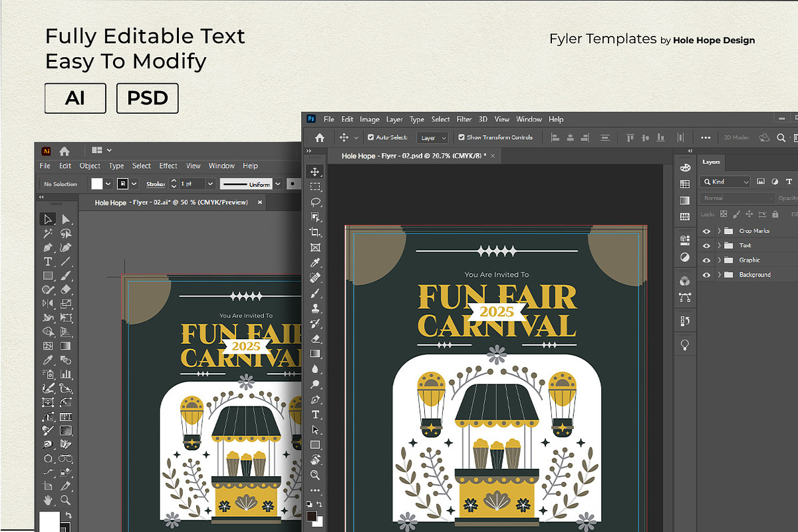798x532 pixels.
Task: Click align top edges button in Photoshop
Action: (630, 138)
